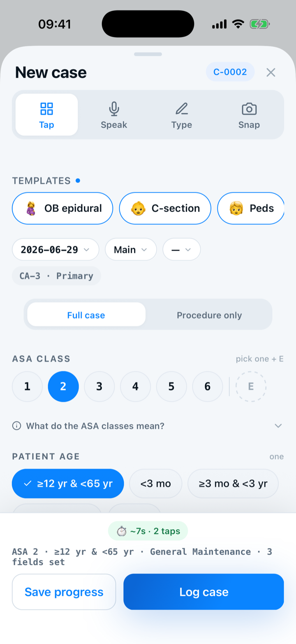Close the New case sheet

tap(271, 72)
